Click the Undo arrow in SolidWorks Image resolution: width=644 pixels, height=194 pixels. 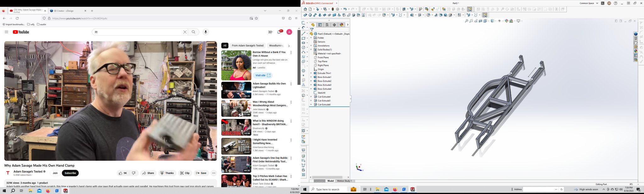[x=345, y=9]
